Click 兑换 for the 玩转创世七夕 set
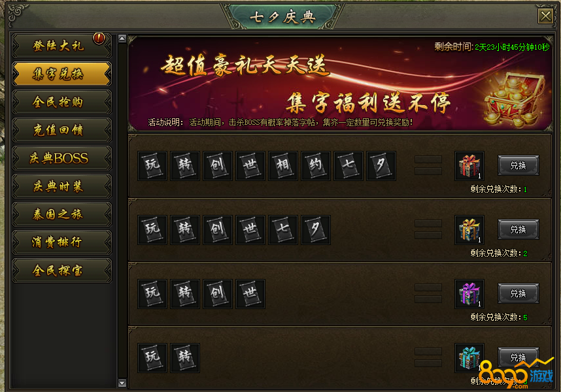 pos(518,229)
